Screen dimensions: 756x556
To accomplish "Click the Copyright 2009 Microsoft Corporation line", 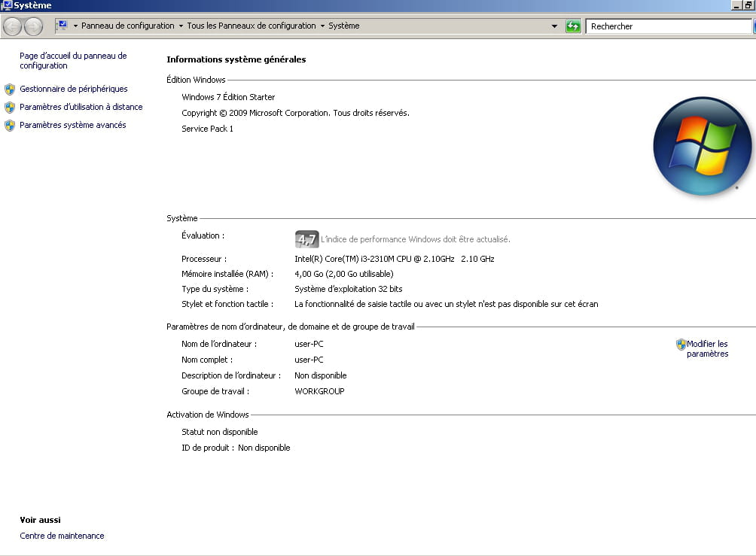I will tap(296, 113).
